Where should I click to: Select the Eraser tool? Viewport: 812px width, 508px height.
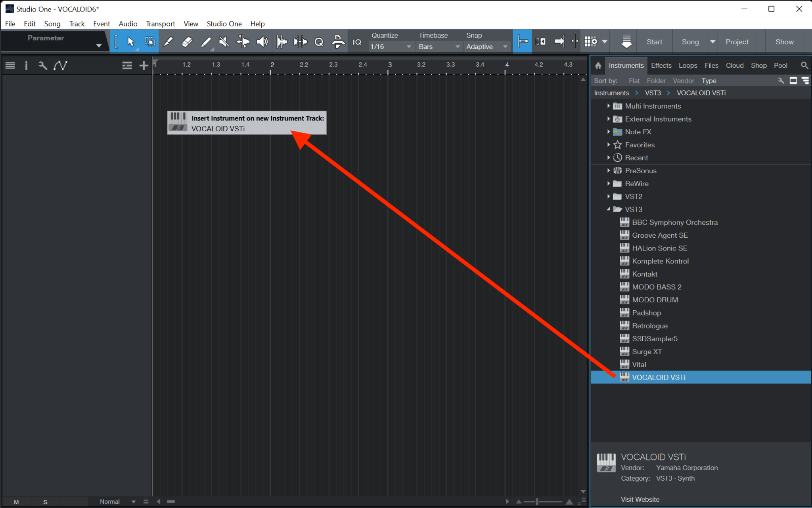pyautogui.click(x=187, y=41)
